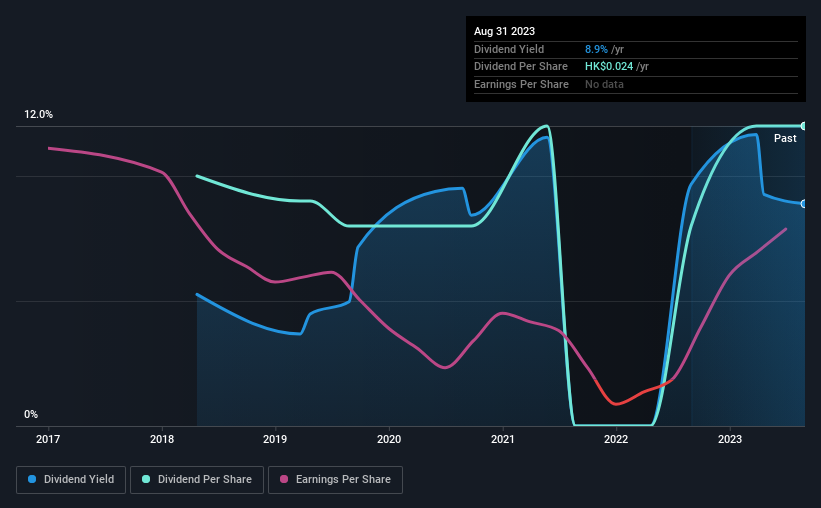Click the teal Dividend Per Share legend dot
The height and width of the screenshot is (508, 821).
click(x=146, y=479)
